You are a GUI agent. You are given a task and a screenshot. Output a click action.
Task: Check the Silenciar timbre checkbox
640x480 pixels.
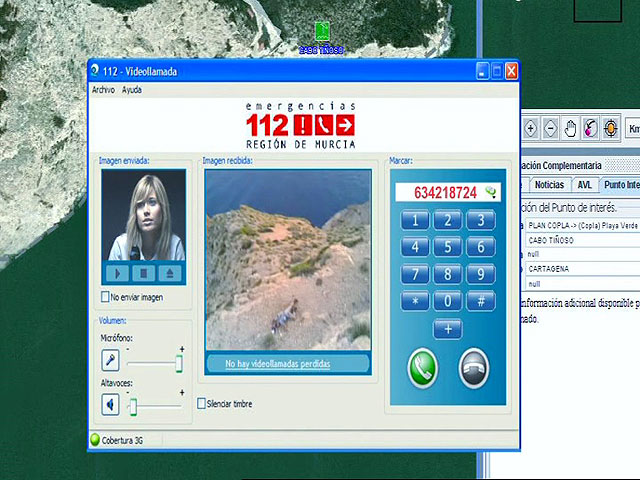[x=202, y=404]
